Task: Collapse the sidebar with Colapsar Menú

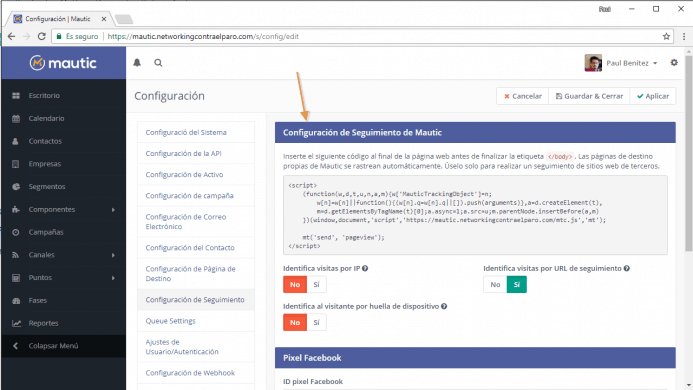Action: [x=64, y=346]
